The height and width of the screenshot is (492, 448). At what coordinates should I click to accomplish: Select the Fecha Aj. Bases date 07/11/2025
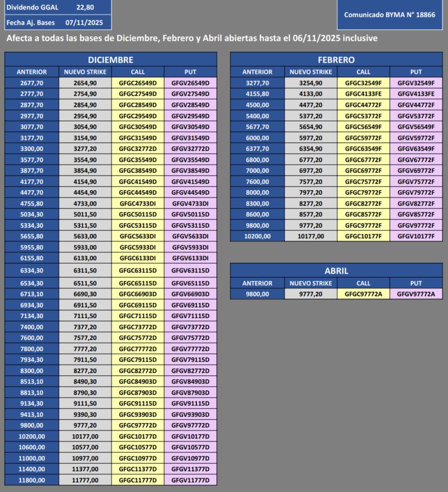pyautogui.click(x=81, y=22)
